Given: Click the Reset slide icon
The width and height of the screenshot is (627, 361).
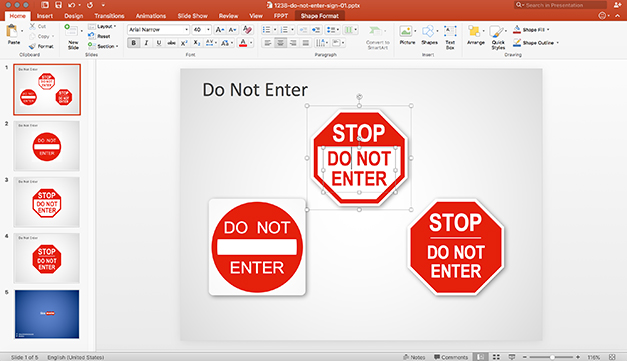Looking at the screenshot, I should point(92,36).
